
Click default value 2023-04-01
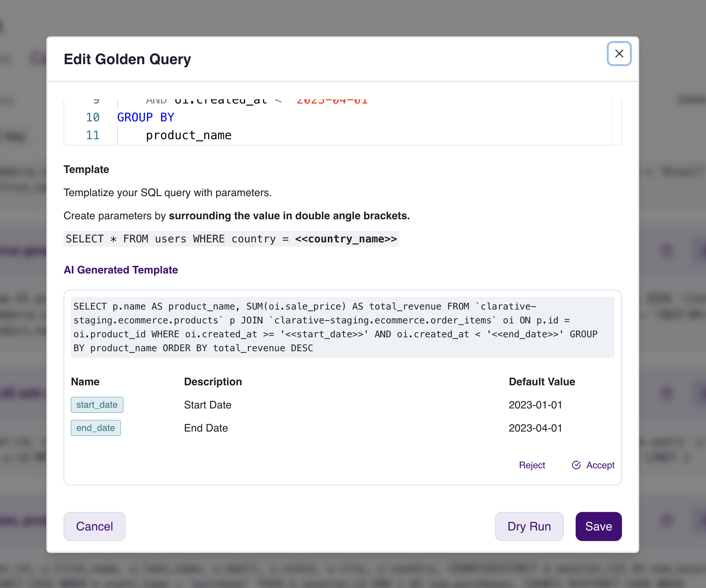[535, 428]
